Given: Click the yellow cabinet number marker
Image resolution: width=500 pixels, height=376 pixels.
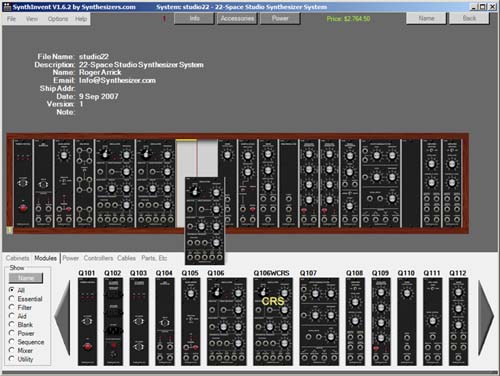Looking at the screenshot, I should tap(9, 230).
